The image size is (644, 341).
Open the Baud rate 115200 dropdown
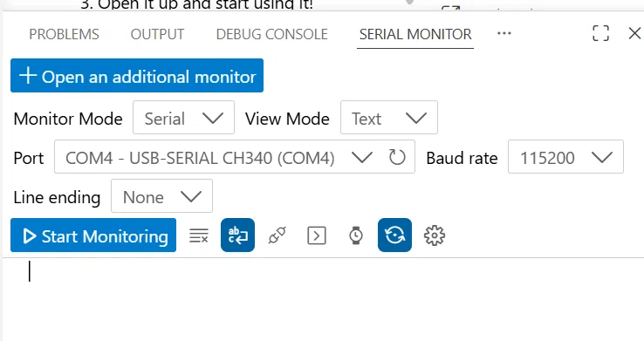tap(565, 157)
